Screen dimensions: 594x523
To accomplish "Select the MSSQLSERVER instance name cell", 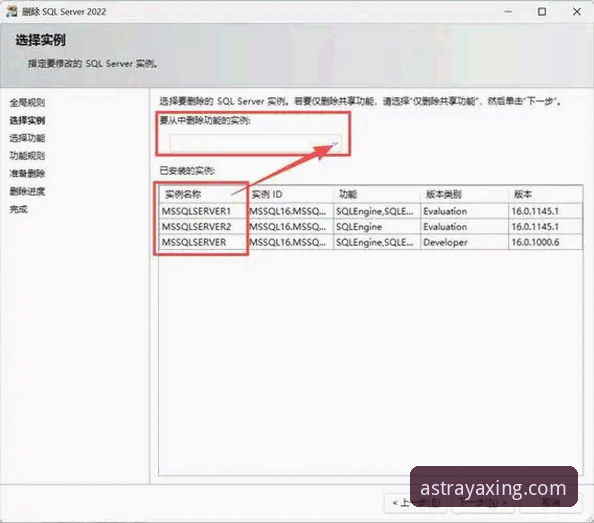I will pyautogui.click(x=203, y=242).
